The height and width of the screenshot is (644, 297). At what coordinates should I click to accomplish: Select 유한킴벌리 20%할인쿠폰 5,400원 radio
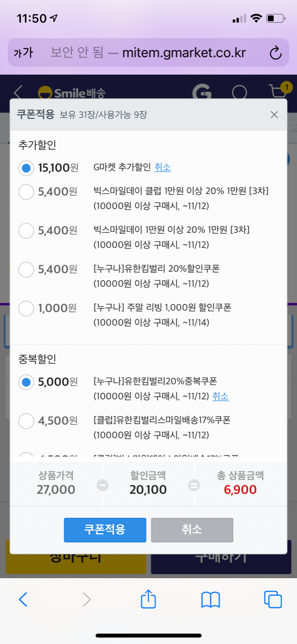[26, 269]
